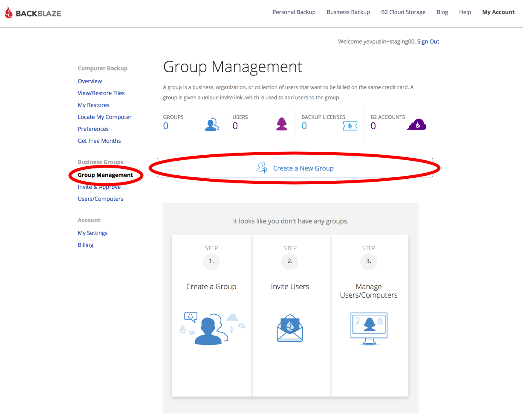523x420 pixels.
Task: Click the USERS count zero
Action: (235, 126)
